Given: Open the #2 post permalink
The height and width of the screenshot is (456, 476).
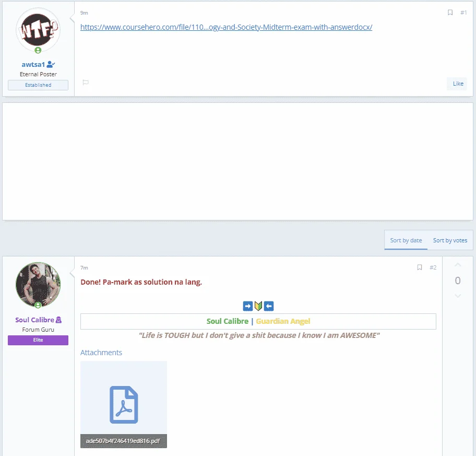Looking at the screenshot, I should click(433, 267).
